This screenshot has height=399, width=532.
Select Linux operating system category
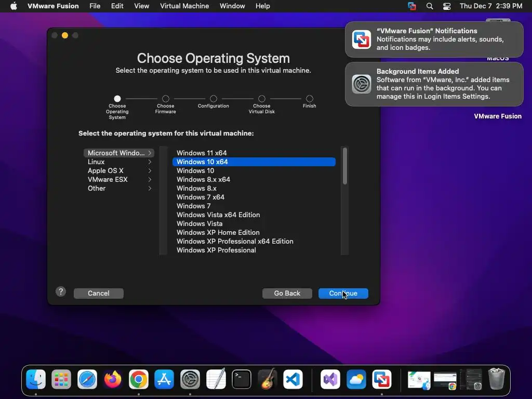119,162
